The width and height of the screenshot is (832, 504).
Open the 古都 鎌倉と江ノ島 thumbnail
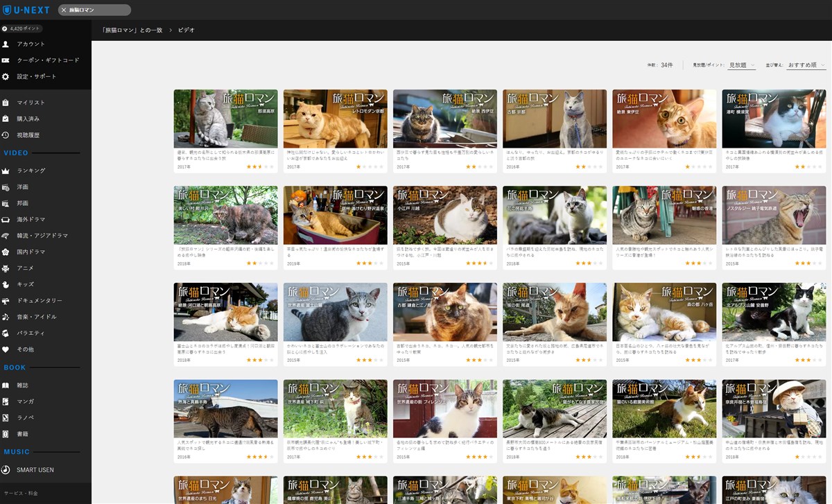tap(444, 312)
